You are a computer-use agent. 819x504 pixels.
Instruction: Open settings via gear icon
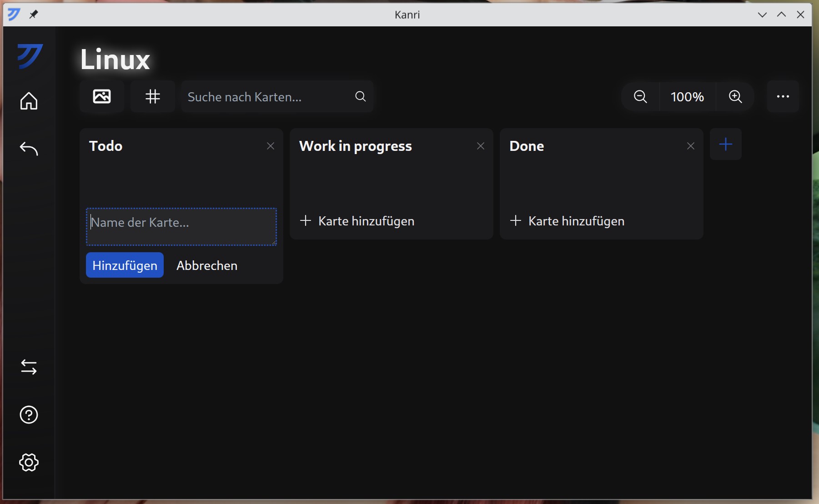[x=29, y=463]
